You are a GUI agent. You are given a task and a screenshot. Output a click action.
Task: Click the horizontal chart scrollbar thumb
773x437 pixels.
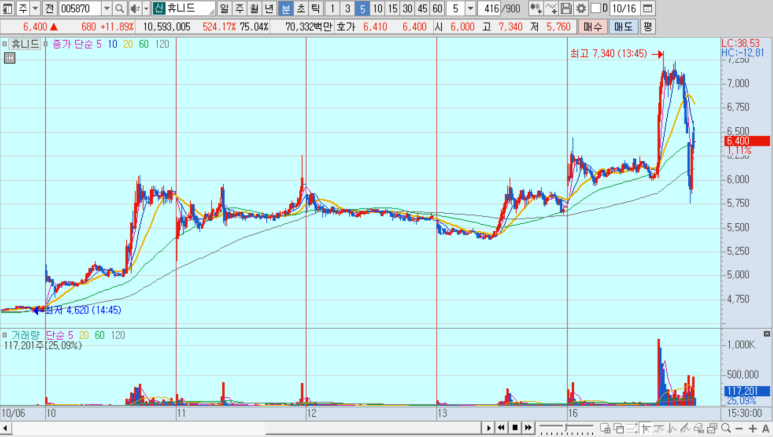pos(375,428)
